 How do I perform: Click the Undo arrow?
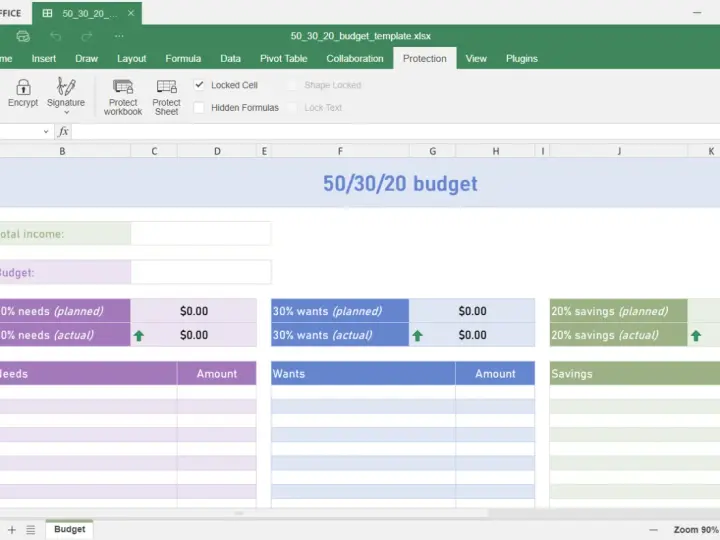pyautogui.click(x=56, y=36)
